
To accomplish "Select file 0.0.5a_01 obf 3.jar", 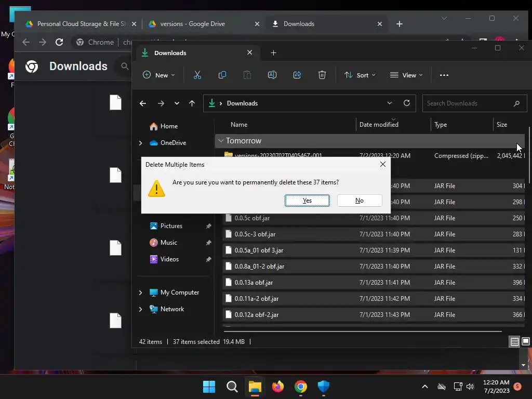I will tap(373, 250).
